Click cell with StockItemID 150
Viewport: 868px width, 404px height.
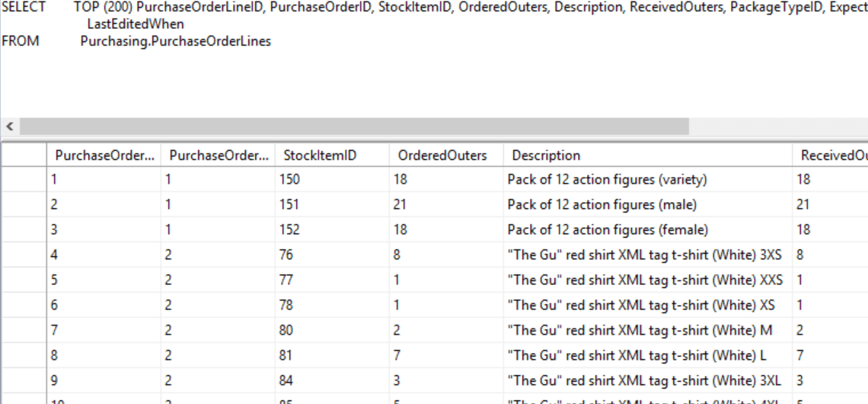(x=332, y=180)
